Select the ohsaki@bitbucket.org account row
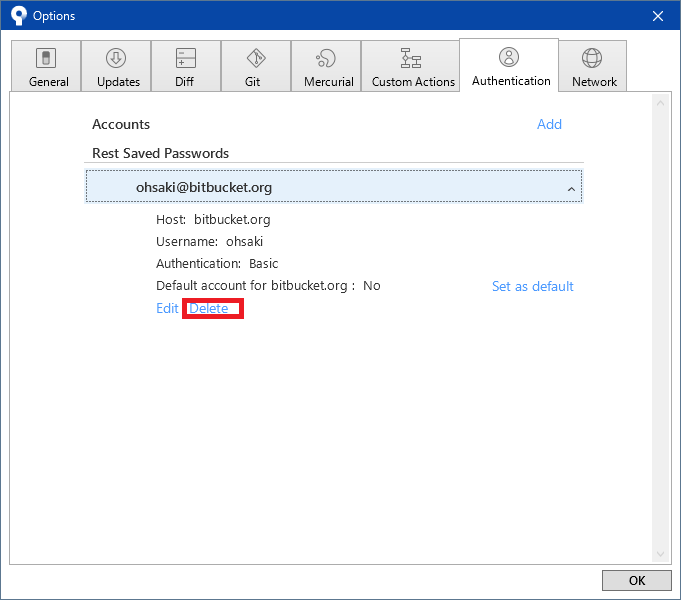The height and width of the screenshot is (600, 681). pos(334,186)
